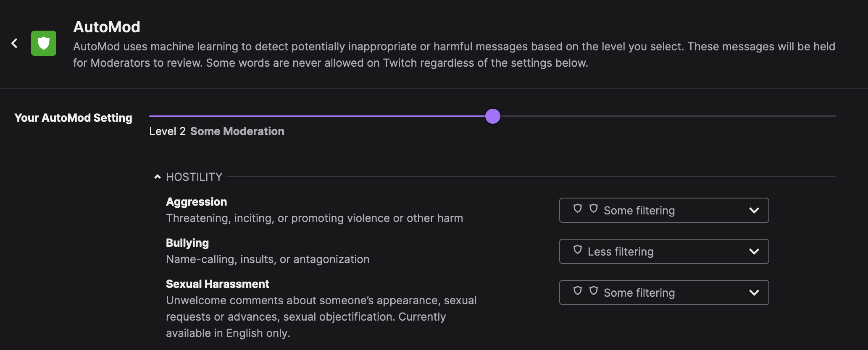Open the Bullying filtering dropdown

point(664,251)
